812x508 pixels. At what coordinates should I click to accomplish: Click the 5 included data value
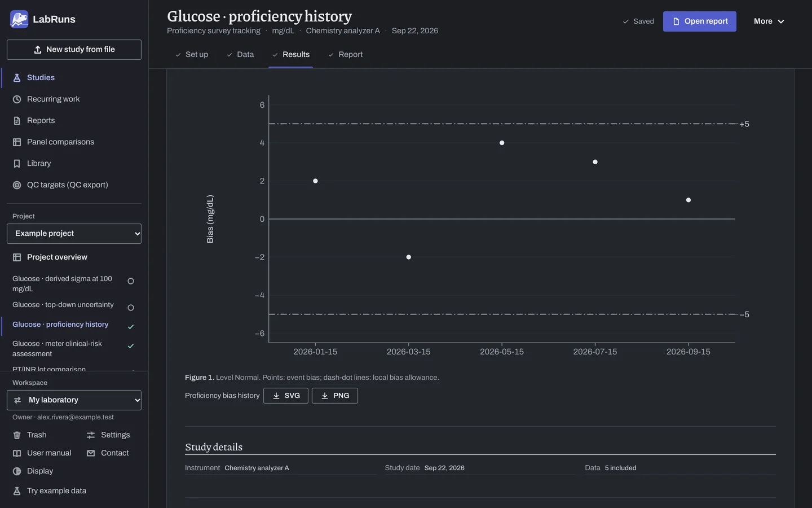(620, 468)
